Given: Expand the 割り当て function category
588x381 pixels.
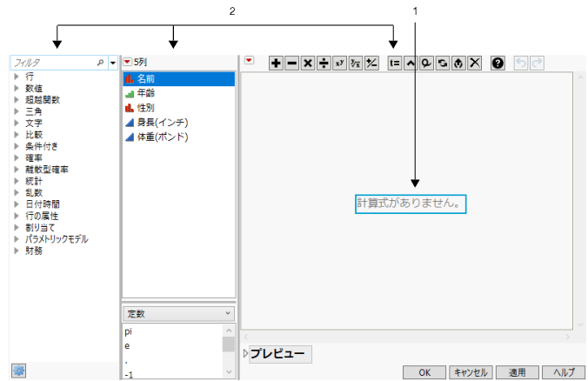Looking at the screenshot, I should 17,228.
